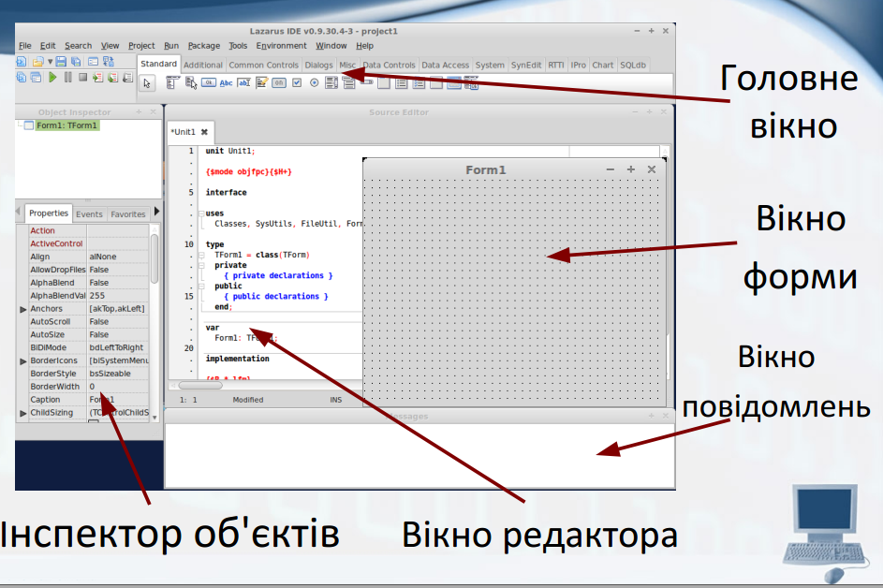
Task: Open the SQLdb palette tab
Action: [x=633, y=65]
